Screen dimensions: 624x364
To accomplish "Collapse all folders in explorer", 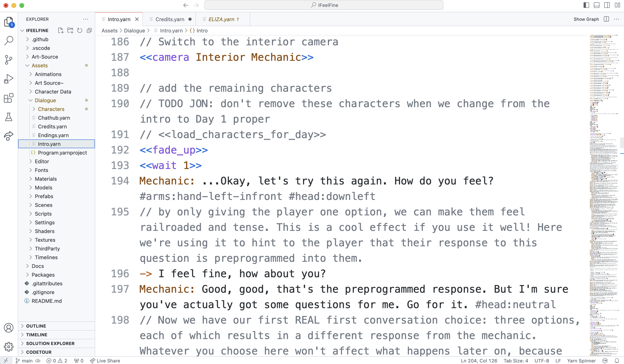I will pyautogui.click(x=89, y=30).
